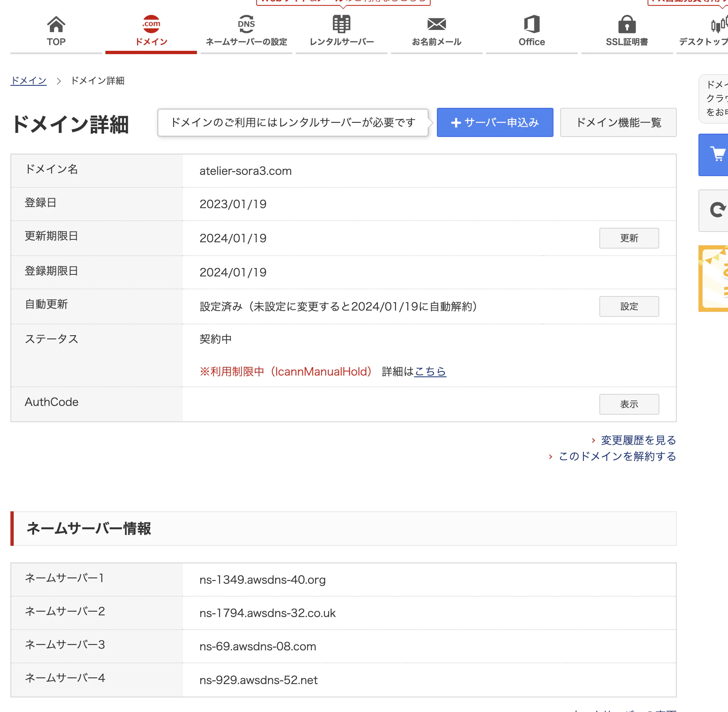The image size is (728, 712).
Task: Open the mail envelope icon
Action: pos(437,24)
